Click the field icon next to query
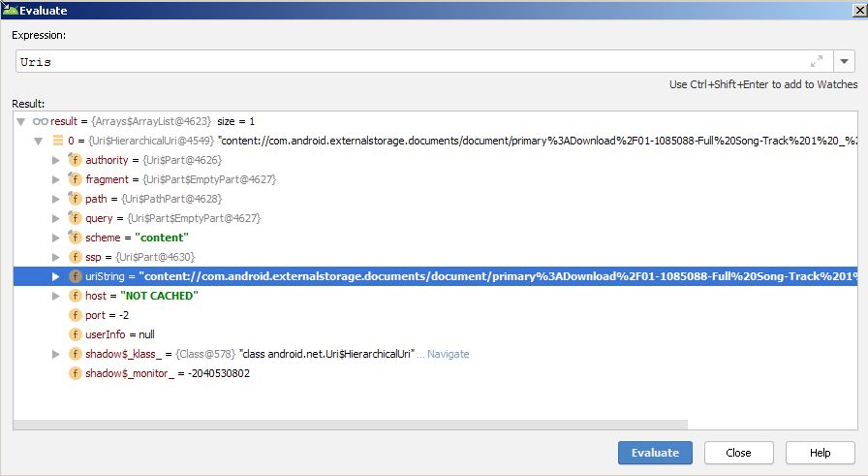 (75, 218)
